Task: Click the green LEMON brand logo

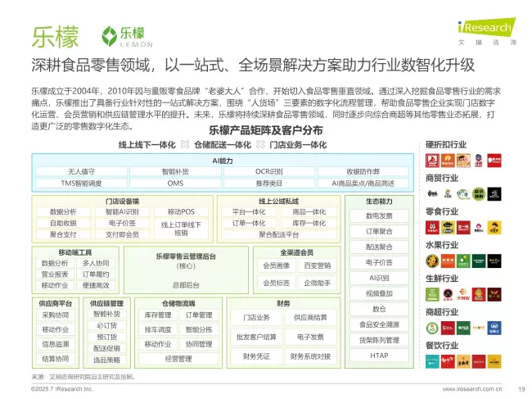Action: tap(122, 37)
